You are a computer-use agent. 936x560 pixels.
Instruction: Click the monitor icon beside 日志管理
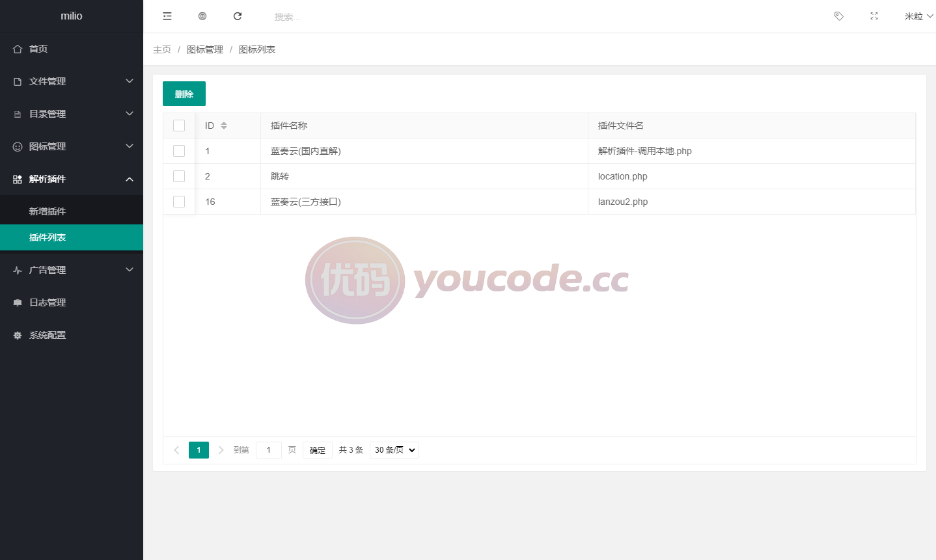[18, 302]
